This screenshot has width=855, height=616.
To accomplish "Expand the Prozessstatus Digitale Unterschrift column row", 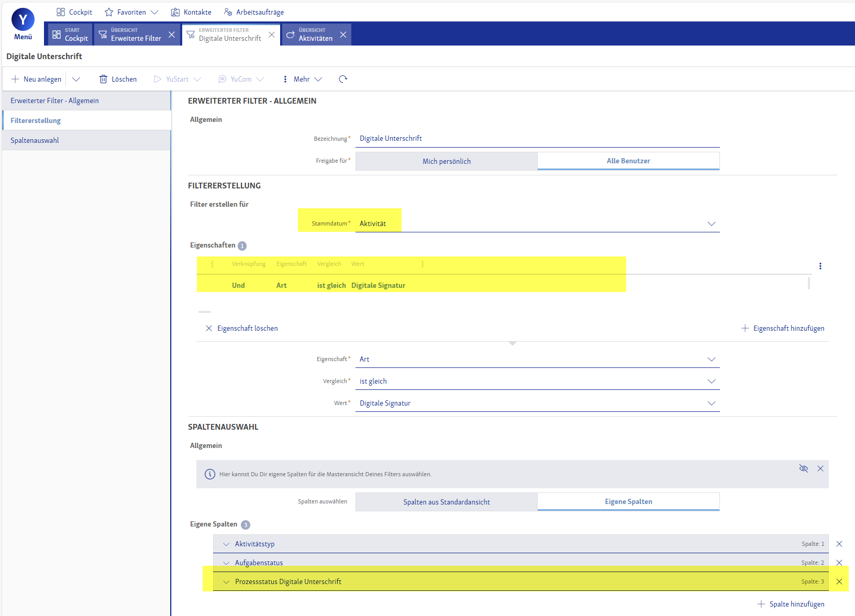I will pyautogui.click(x=226, y=581).
